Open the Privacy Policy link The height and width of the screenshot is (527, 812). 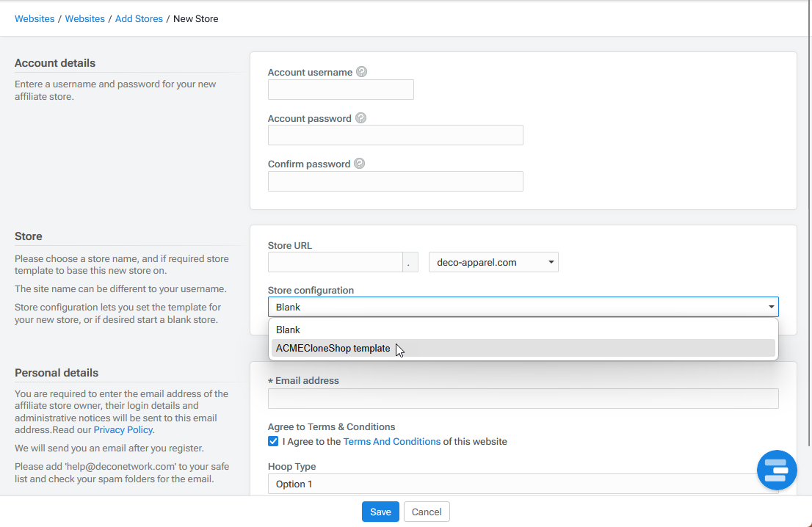click(123, 429)
